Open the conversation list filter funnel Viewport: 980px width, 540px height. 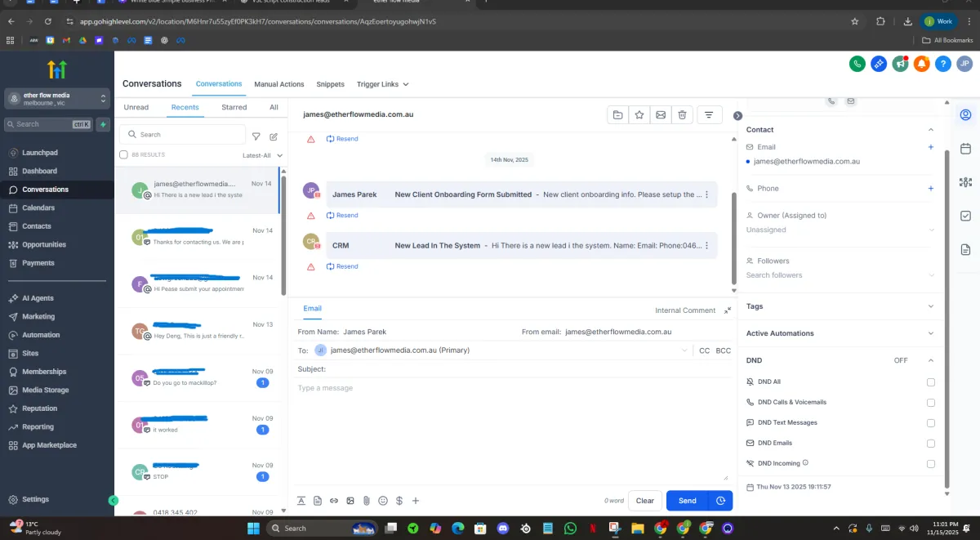[256, 136]
